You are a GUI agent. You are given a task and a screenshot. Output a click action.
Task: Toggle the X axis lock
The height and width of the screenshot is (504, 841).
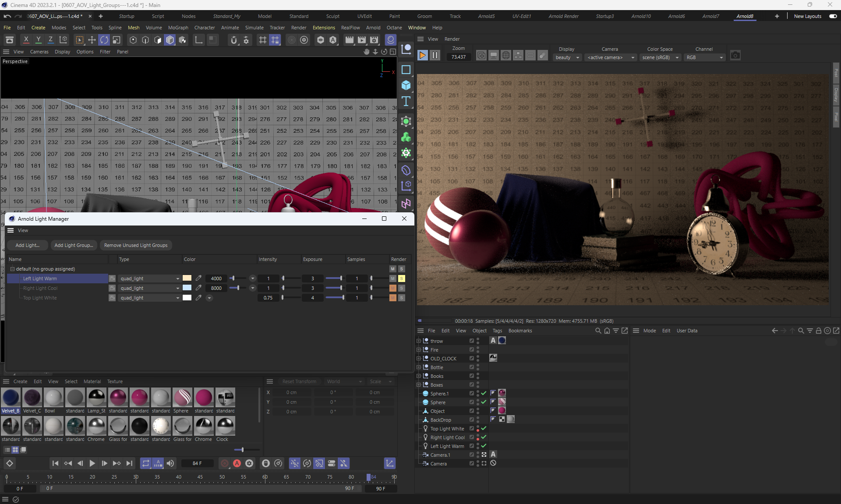26,40
